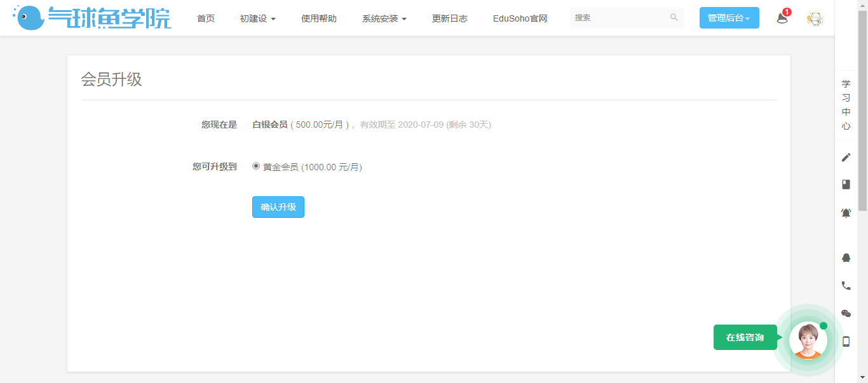Click the ringing alarm bell sidebar icon

846,213
